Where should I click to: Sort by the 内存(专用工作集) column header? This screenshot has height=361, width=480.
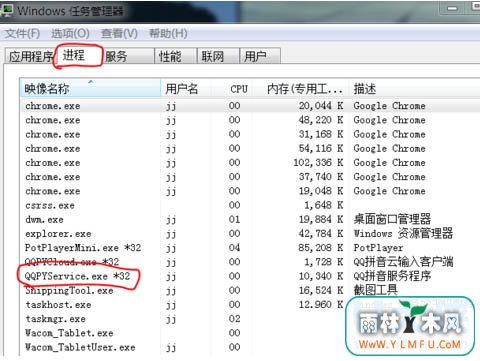tap(304, 89)
